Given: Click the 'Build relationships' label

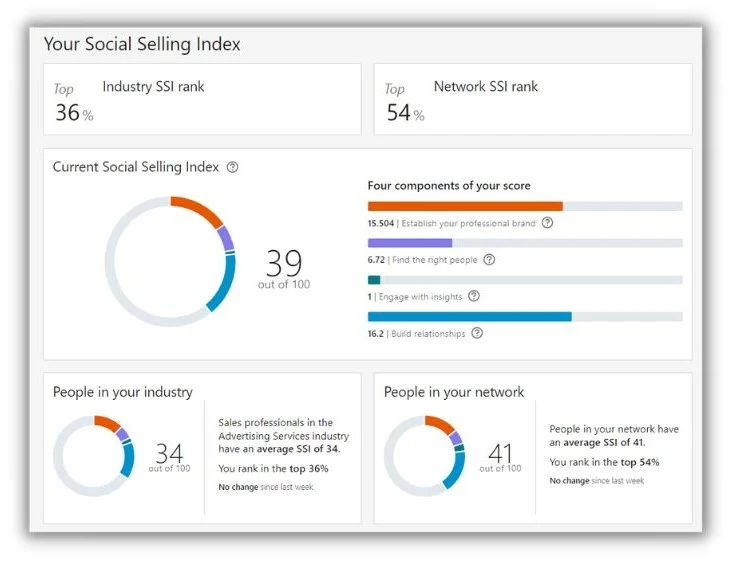Looking at the screenshot, I should (428, 334).
